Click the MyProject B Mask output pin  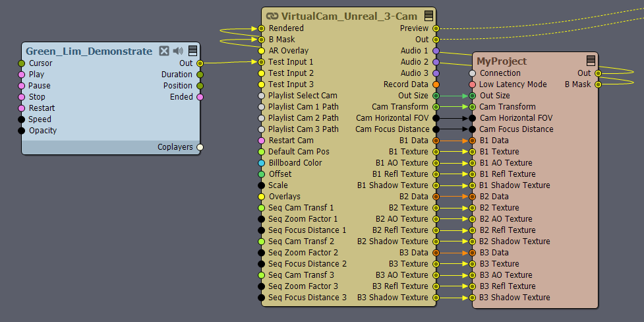(599, 84)
